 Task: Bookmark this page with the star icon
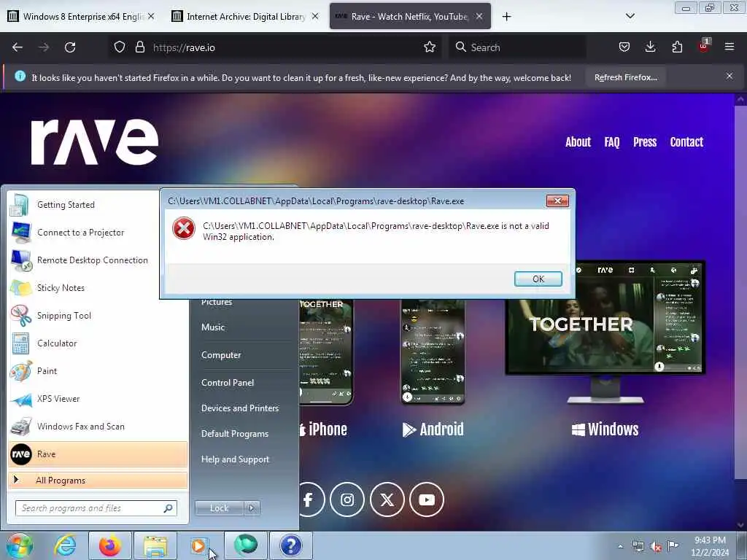coord(429,47)
